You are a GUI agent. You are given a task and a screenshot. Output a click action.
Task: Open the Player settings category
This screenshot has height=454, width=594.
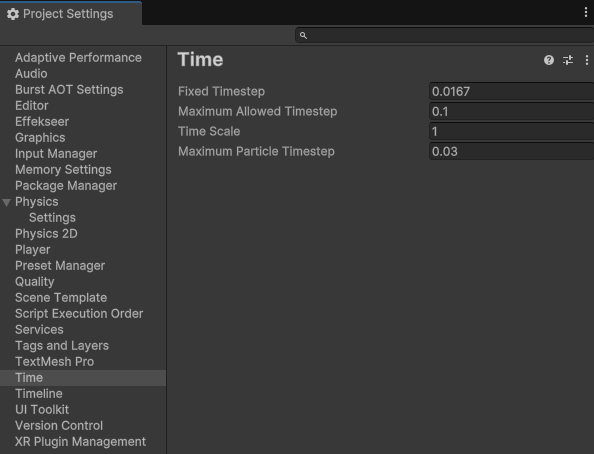click(x=33, y=250)
